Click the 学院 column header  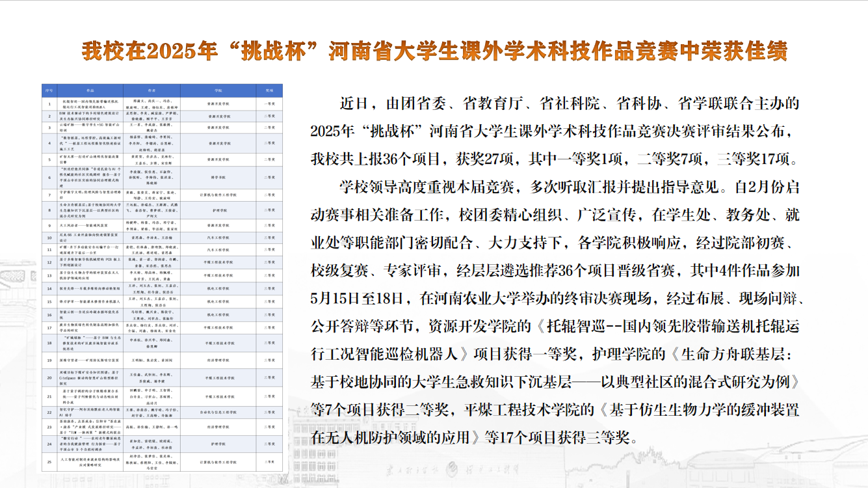218,89
